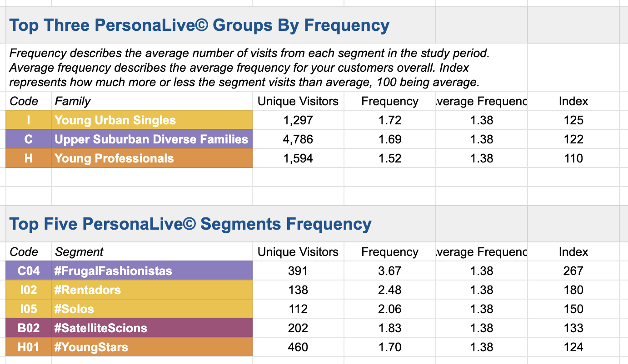
Task: Select frequency value 1.52
Action: [x=390, y=158]
